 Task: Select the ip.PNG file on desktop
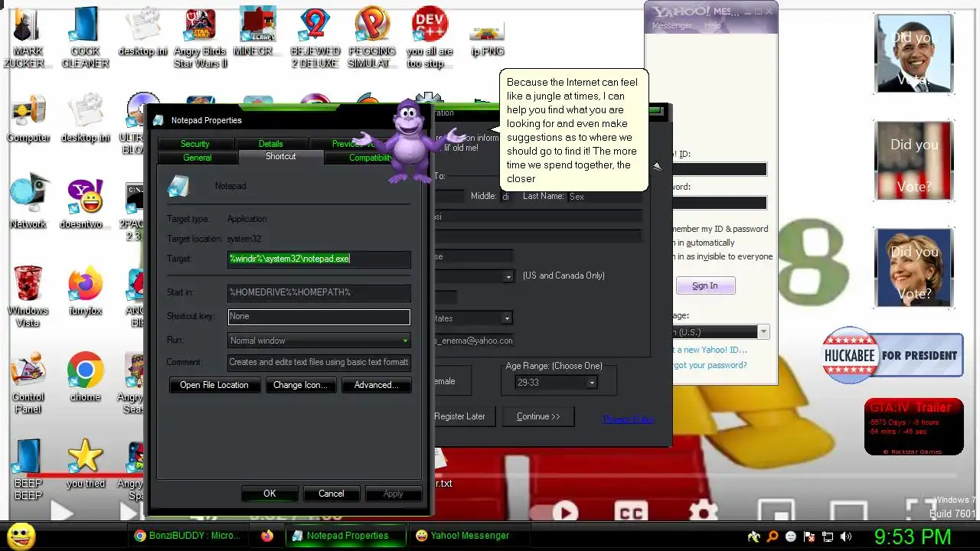487,38
